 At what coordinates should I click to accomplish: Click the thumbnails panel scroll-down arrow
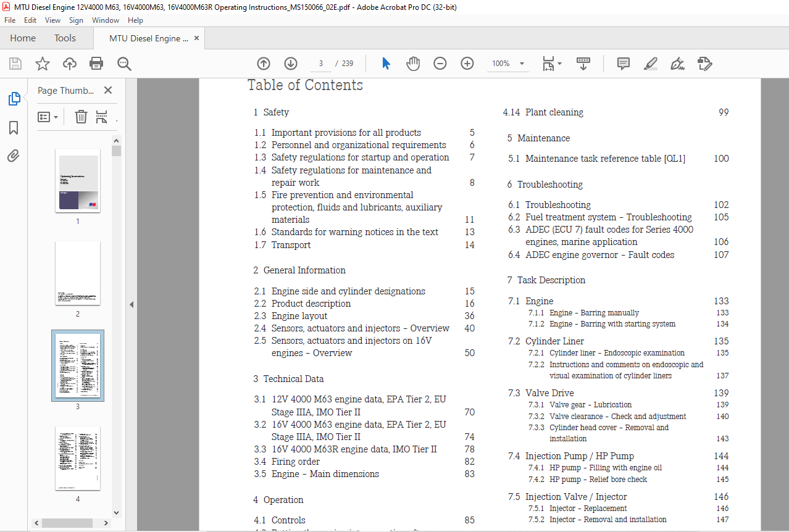point(117,512)
